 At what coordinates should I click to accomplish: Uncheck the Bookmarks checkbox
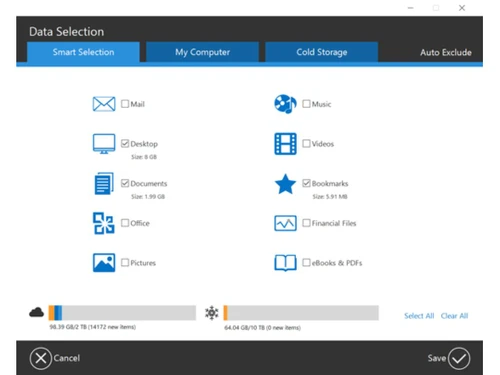coord(306,183)
